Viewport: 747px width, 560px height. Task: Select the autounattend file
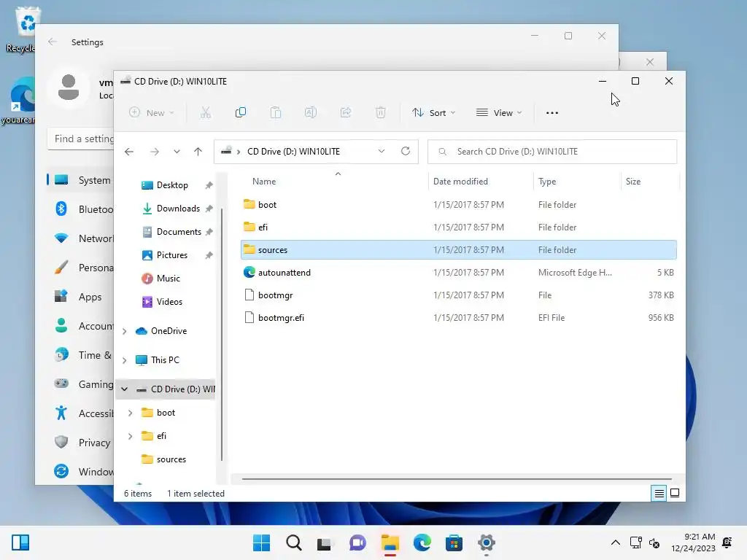click(458, 273)
